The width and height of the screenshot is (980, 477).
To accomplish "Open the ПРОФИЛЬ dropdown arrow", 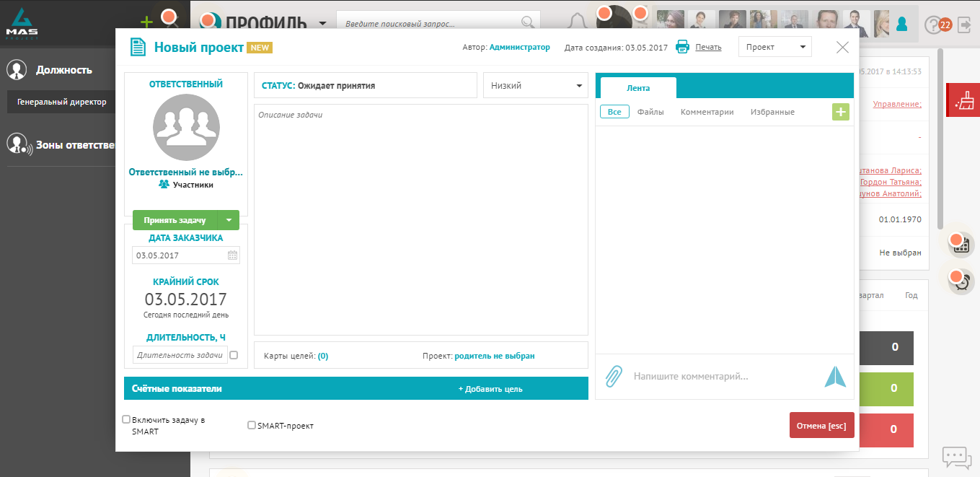I will pyautogui.click(x=322, y=23).
